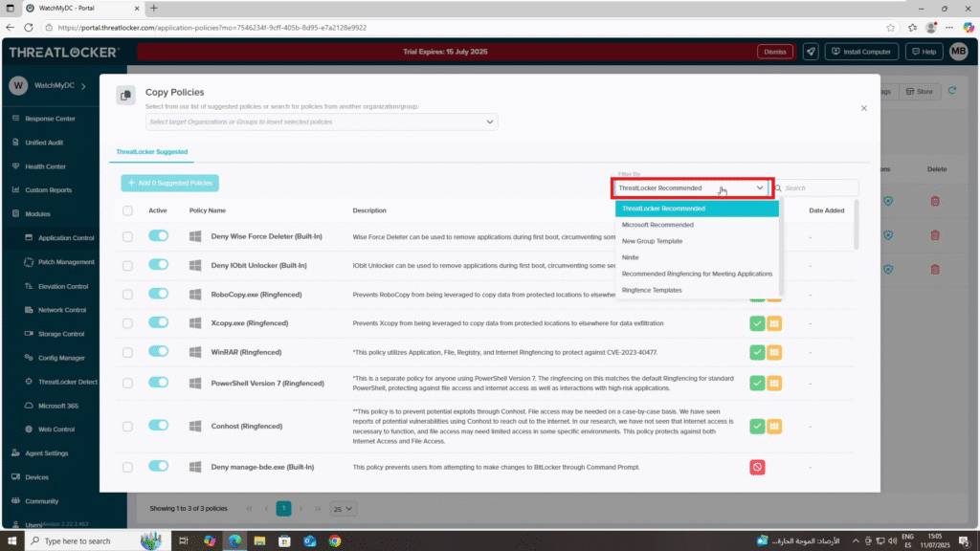Toggle Active switch for PowerShell Version 7

159,383
